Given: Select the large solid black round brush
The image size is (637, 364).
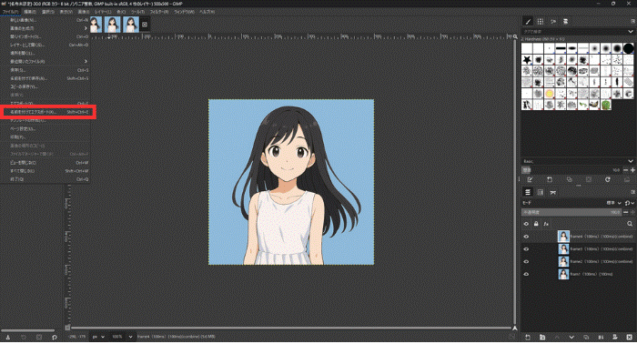Looking at the screenshot, I should click(628, 48).
